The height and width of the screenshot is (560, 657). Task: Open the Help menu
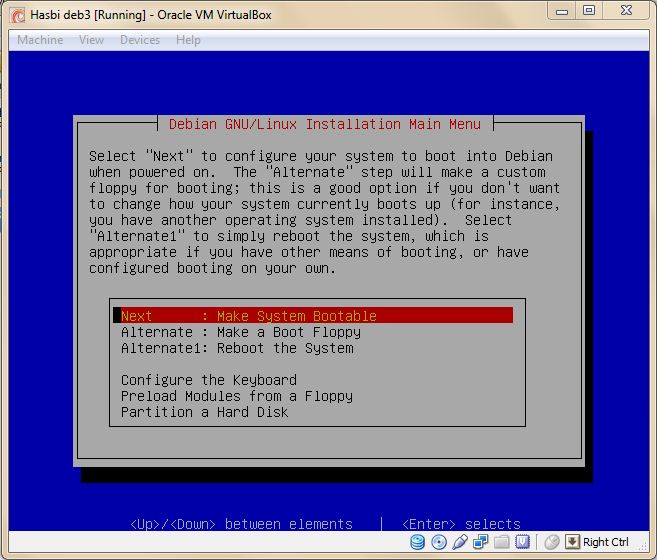coord(188,40)
